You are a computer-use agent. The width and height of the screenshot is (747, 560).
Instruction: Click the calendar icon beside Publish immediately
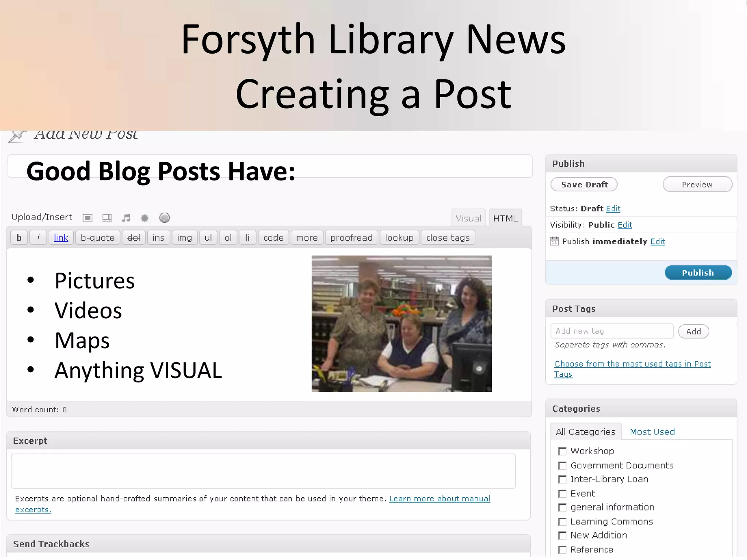[x=554, y=241]
